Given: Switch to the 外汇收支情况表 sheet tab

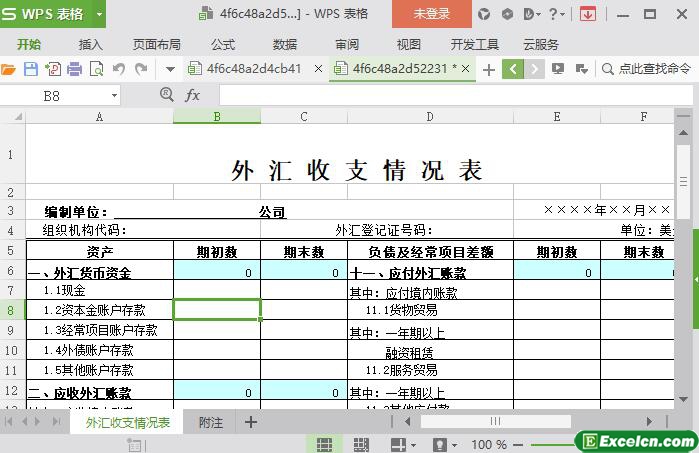Looking at the screenshot, I should pos(127,422).
